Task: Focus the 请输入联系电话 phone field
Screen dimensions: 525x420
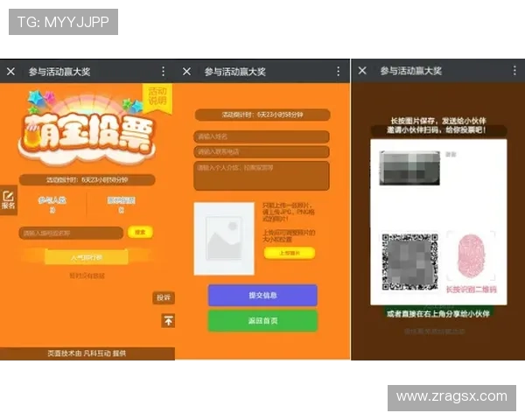Action: [x=262, y=151]
